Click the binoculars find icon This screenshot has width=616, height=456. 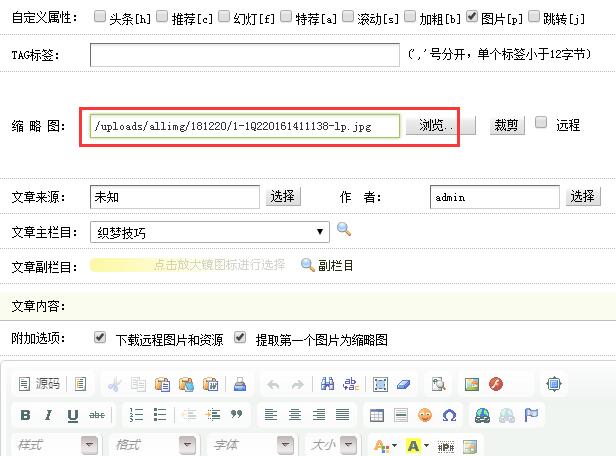coord(327,384)
